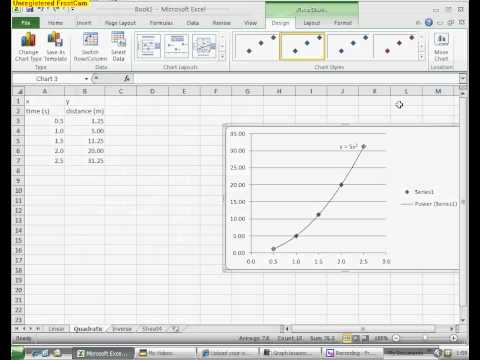The width and height of the screenshot is (480, 360).
Task: Click the data point at x=2.0
Action: pyautogui.click(x=341, y=185)
